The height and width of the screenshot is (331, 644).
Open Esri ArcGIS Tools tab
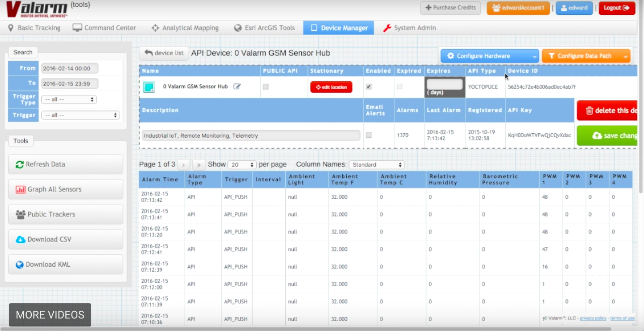[x=264, y=28]
